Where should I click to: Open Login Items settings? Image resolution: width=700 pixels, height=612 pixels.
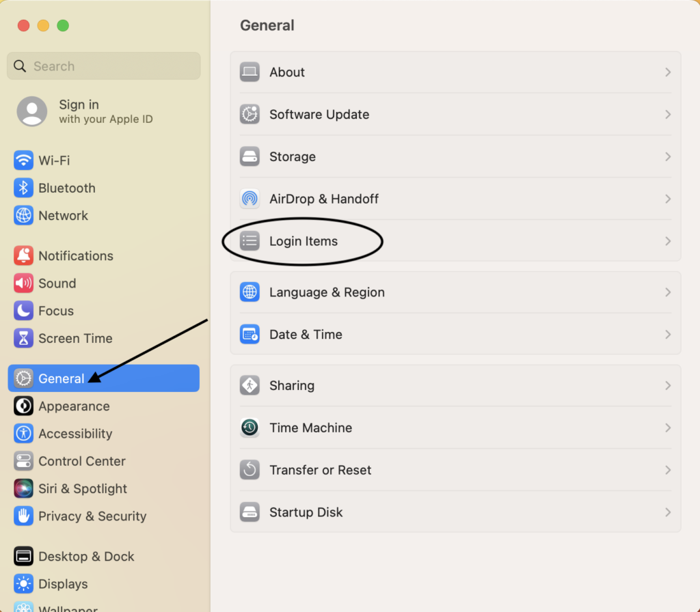coord(304,241)
